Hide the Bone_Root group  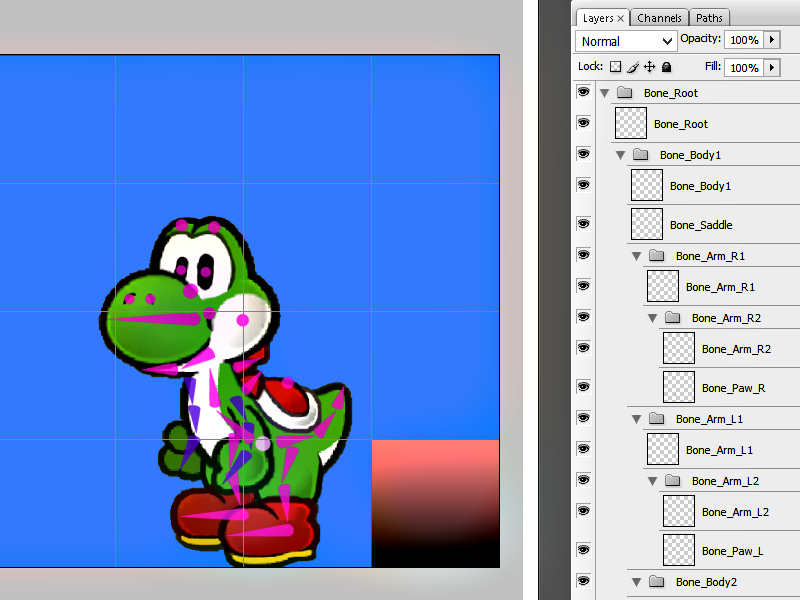(583, 92)
